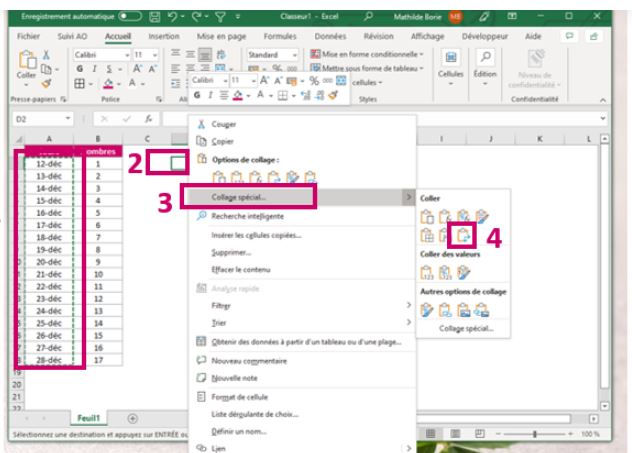The height and width of the screenshot is (453, 632).
Task: Click the Redo arrow icon
Action: pyautogui.click(x=197, y=17)
